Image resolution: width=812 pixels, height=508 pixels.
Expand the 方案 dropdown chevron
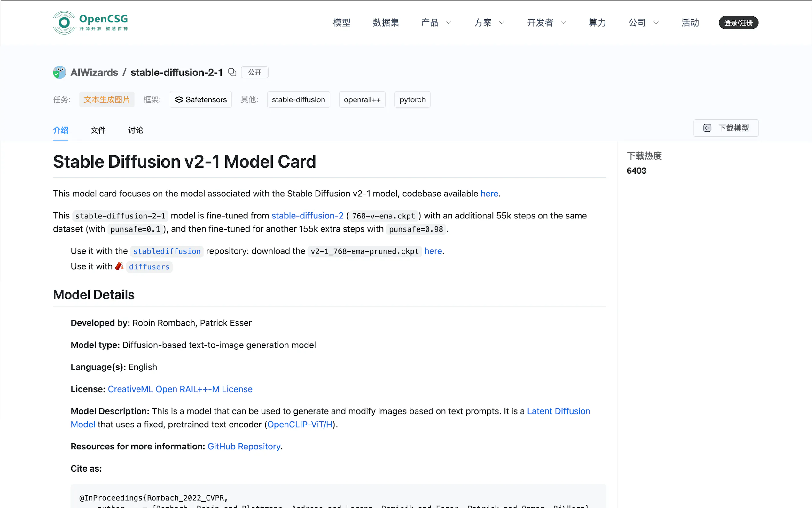(x=502, y=23)
